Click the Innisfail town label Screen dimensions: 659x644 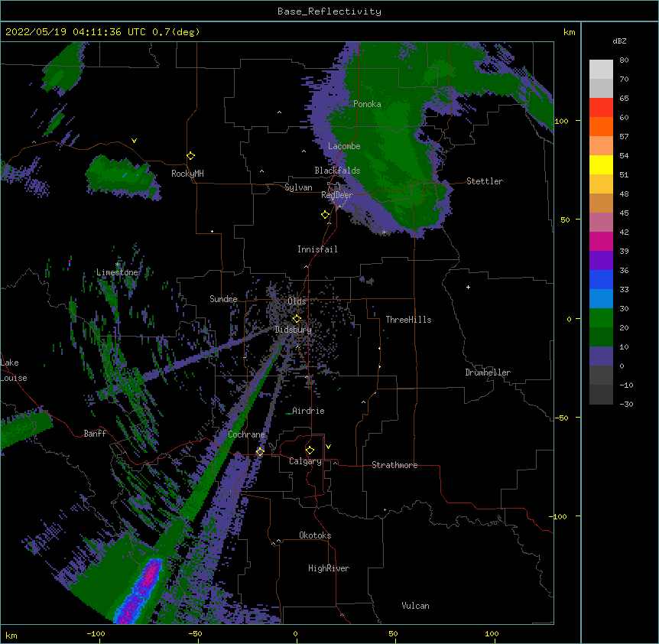[317, 249]
